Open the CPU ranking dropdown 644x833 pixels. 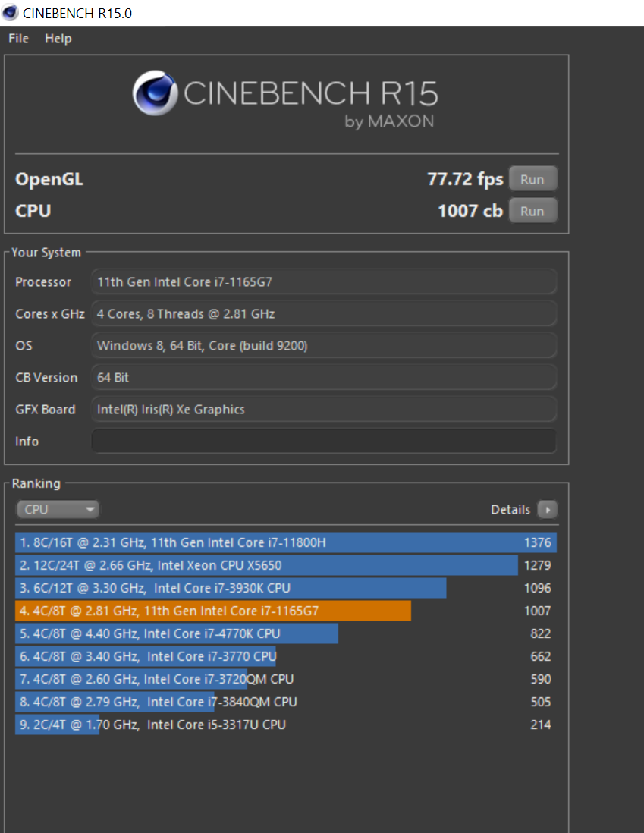coord(58,510)
